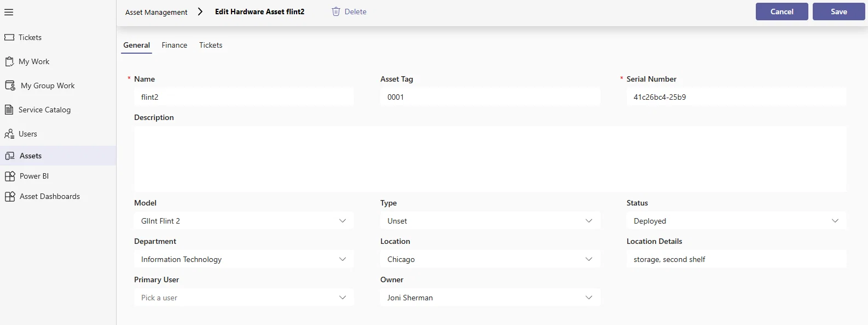The height and width of the screenshot is (325, 868).
Task: Click the Information Technology department value
Action: pyautogui.click(x=181, y=259)
